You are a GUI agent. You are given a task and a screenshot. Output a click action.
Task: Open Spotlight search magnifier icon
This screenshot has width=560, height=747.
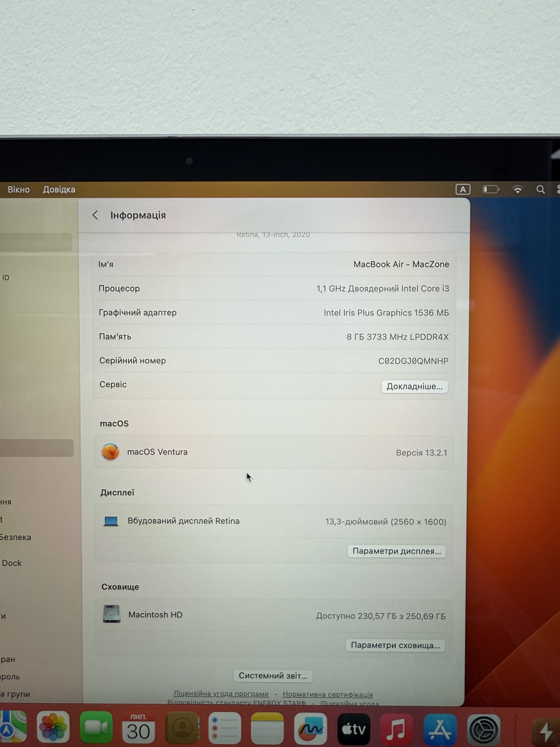tap(540, 189)
